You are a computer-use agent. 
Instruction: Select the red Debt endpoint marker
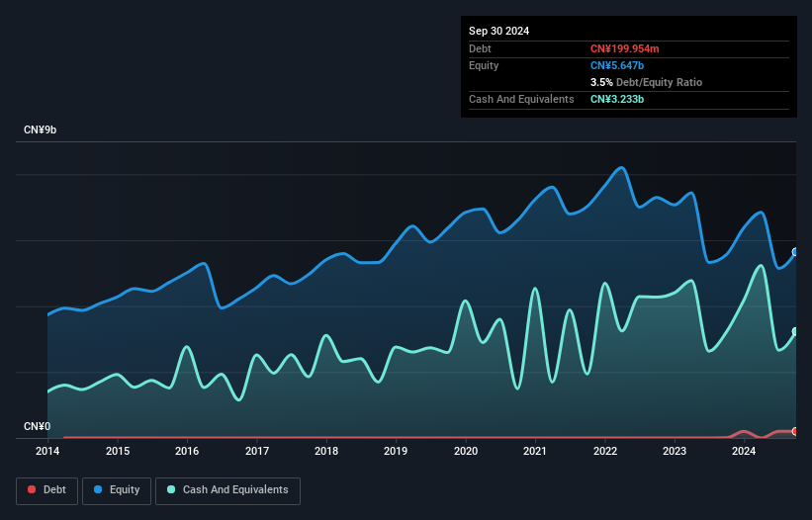795,431
